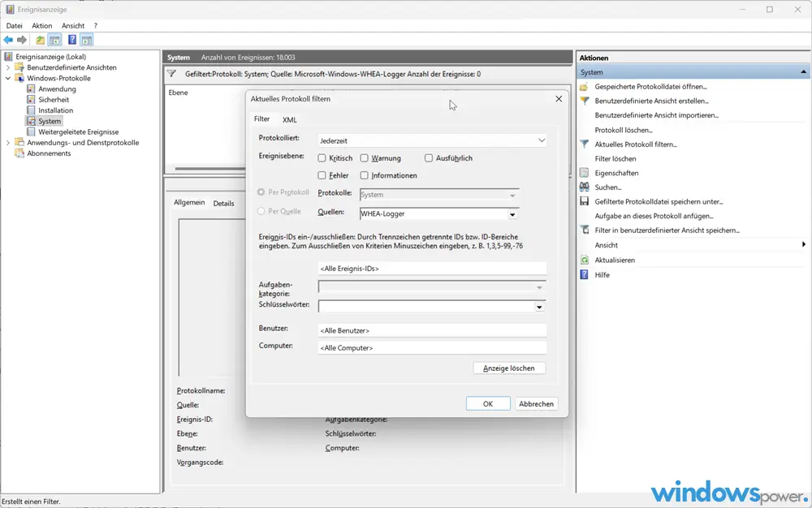Click the OK button

click(x=488, y=403)
